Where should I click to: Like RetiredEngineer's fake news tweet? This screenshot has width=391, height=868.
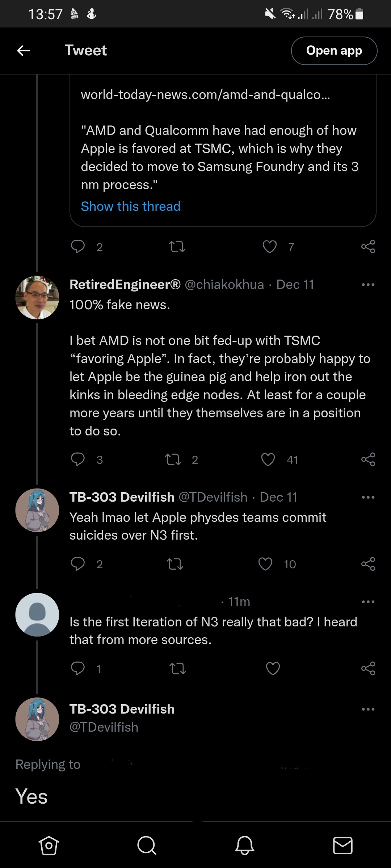click(x=268, y=460)
